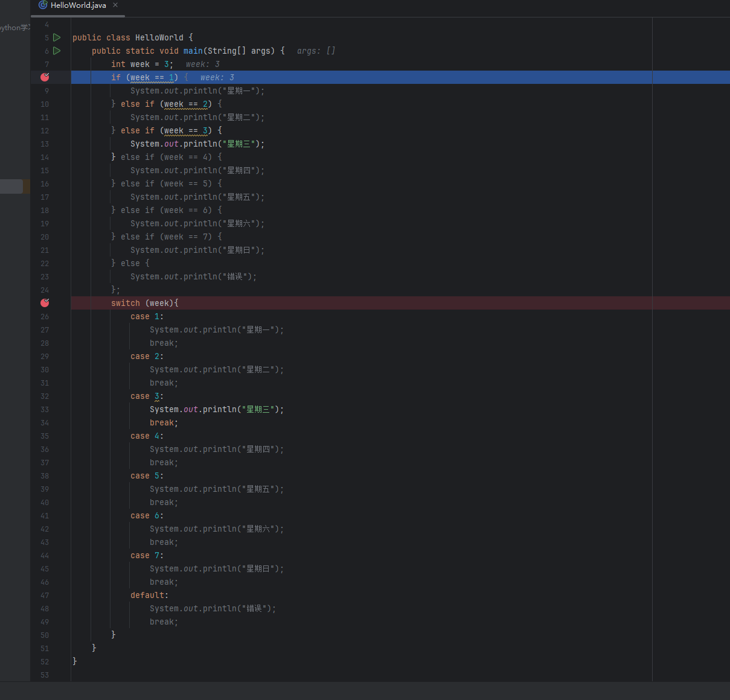Click the highlighted item in left project panel

tap(11, 186)
